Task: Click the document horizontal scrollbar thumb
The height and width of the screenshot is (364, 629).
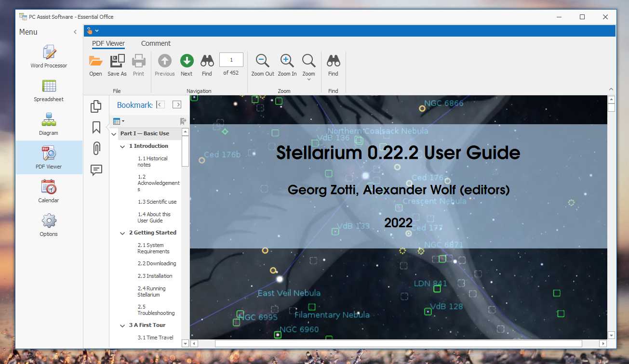Action: click(x=398, y=344)
